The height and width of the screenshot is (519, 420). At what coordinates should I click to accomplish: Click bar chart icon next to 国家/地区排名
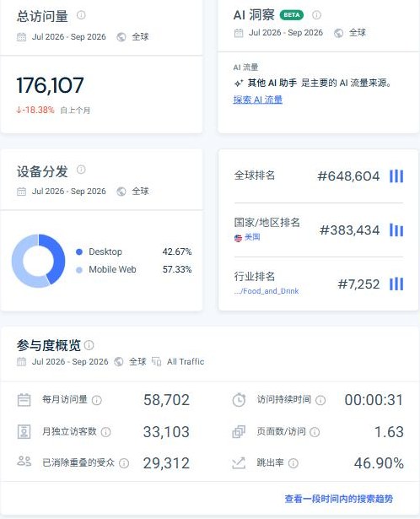[396, 230]
